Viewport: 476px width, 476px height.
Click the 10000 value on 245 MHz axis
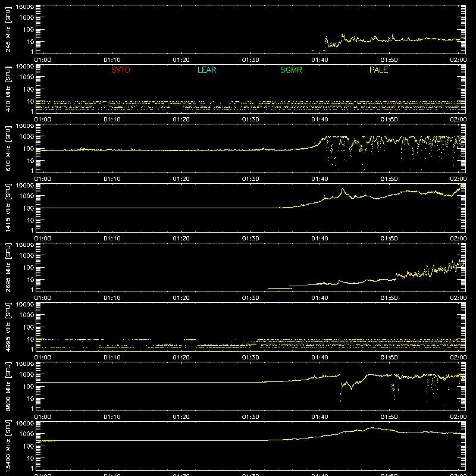coord(25,7)
